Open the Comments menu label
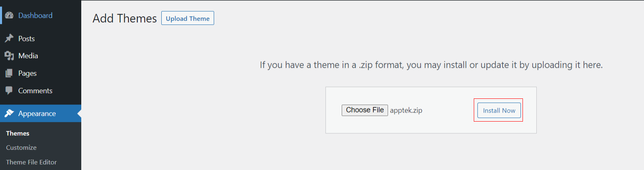The width and height of the screenshot is (644, 170). (35, 91)
